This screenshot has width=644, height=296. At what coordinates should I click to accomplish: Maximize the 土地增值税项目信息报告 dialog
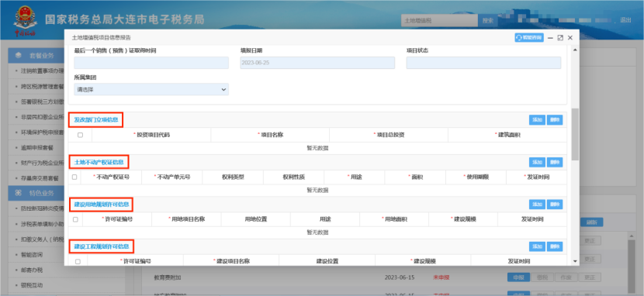pos(560,38)
